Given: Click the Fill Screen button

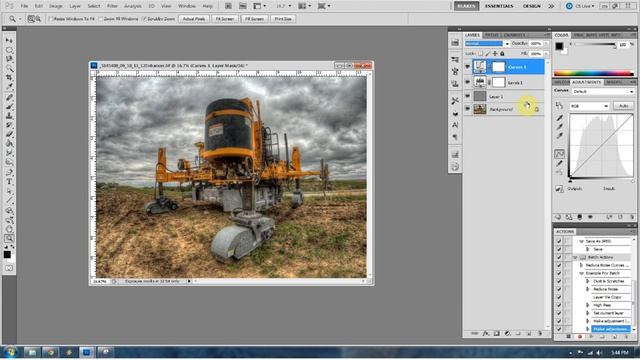Looking at the screenshot, I should coord(254,19).
